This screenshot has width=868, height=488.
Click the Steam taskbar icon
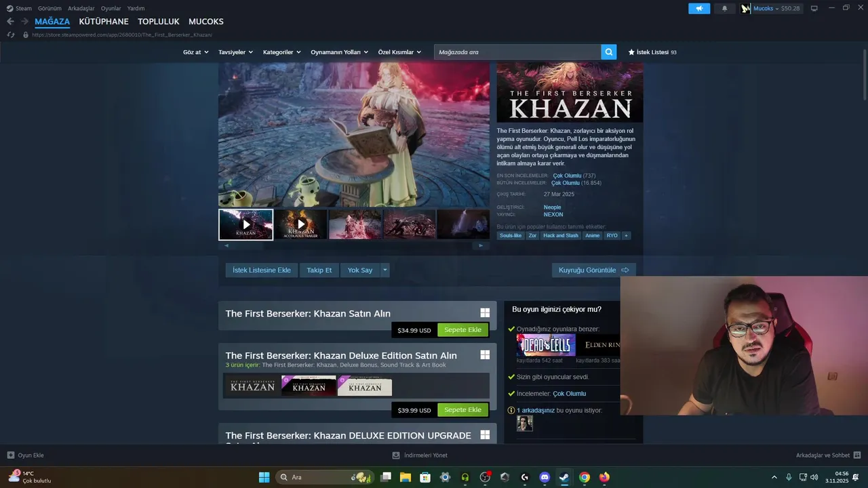564,477
